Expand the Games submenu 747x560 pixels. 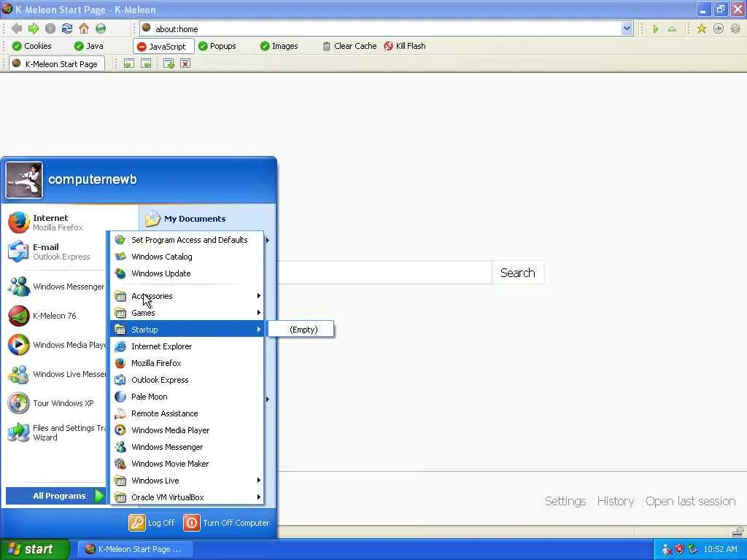tap(187, 313)
